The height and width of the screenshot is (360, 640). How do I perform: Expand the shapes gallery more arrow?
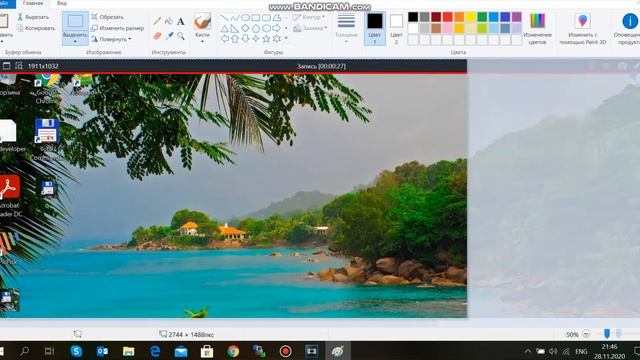coord(286,38)
